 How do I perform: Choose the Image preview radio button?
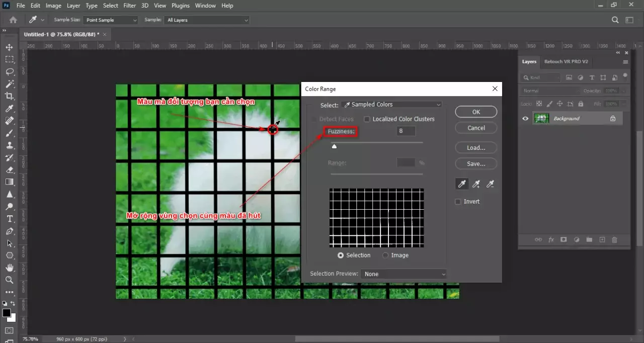(385, 255)
